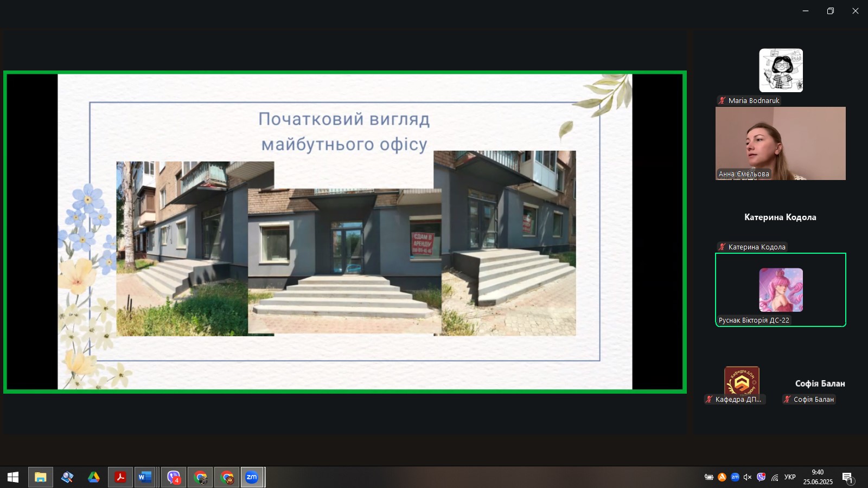The width and height of the screenshot is (868, 488).
Task: Click Анна Ємельова's video feed
Action: tap(781, 143)
